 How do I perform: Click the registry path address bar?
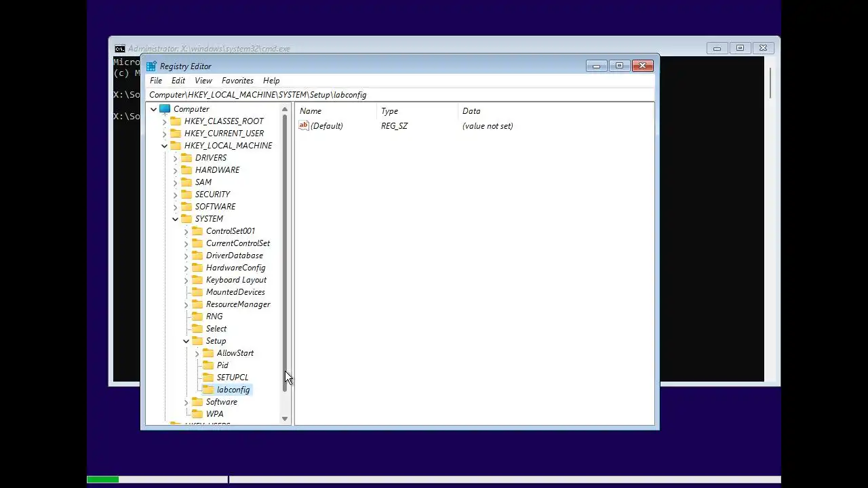[400, 95]
